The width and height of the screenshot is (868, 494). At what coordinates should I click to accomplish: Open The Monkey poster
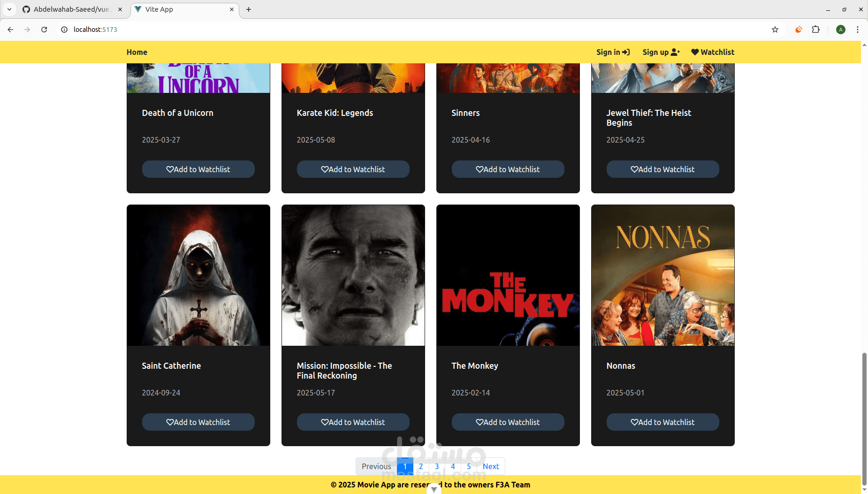coord(508,275)
